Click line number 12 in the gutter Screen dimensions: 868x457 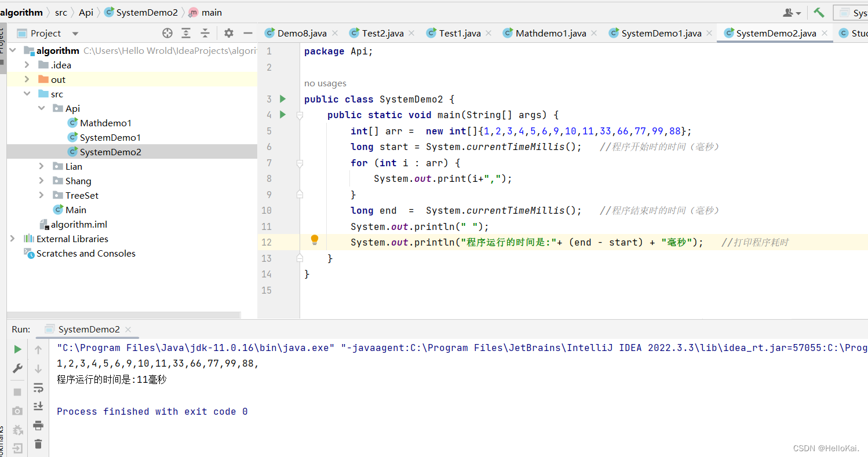pos(267,242)
